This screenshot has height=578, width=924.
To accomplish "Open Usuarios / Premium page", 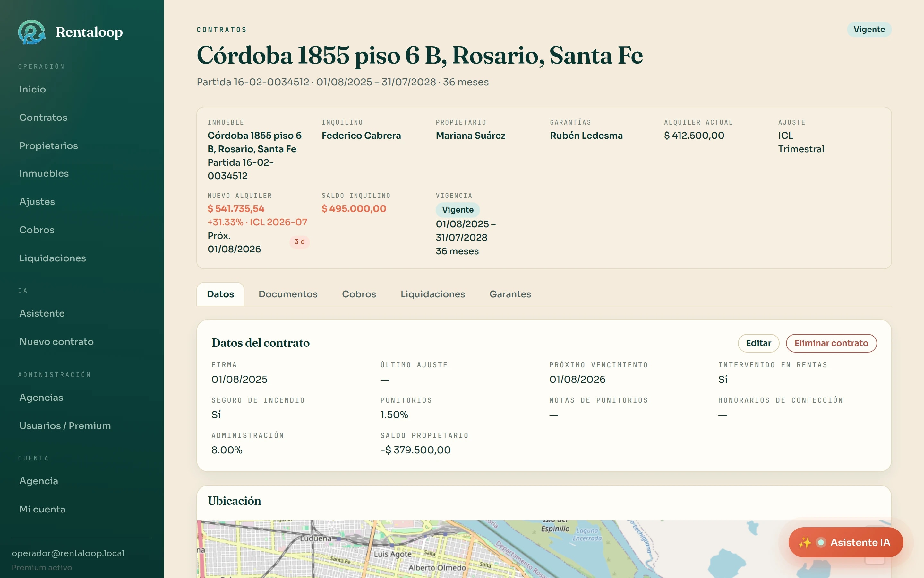I will [x=65, y=426].
